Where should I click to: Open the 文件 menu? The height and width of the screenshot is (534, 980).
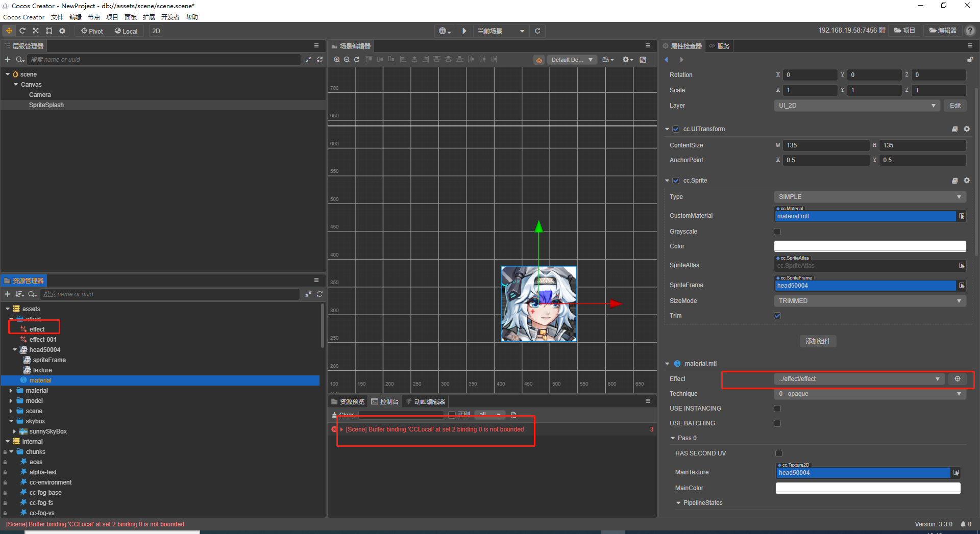[x=57, y=17]
